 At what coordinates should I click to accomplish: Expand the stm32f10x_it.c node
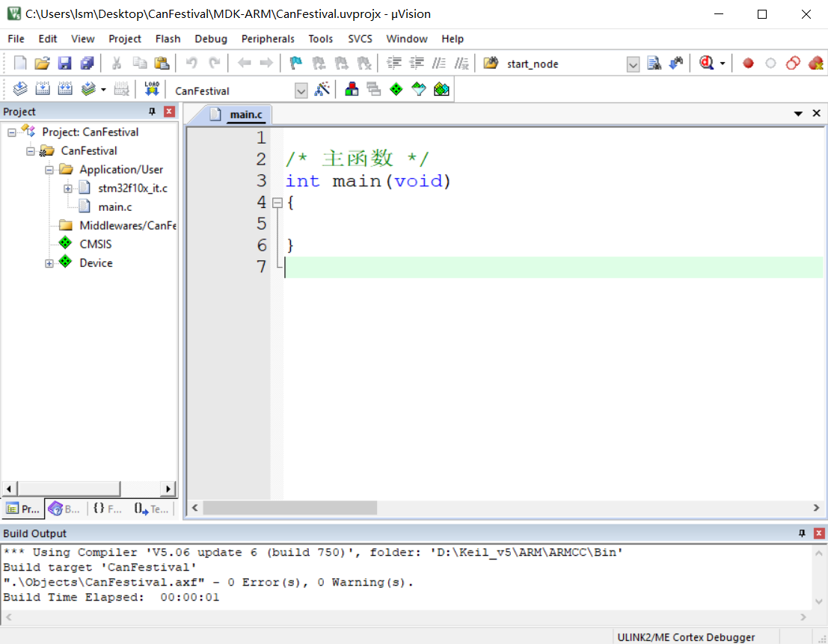67,188
